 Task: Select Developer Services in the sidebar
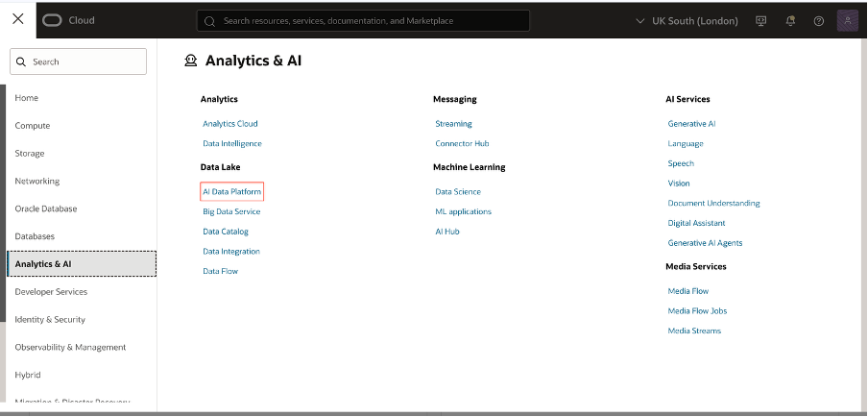click(x=51, y=292)
